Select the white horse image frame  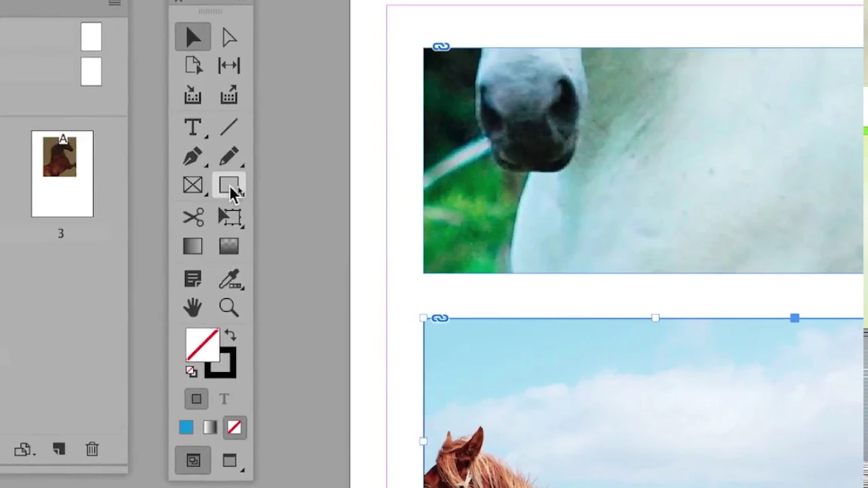(x=643, y=161)
